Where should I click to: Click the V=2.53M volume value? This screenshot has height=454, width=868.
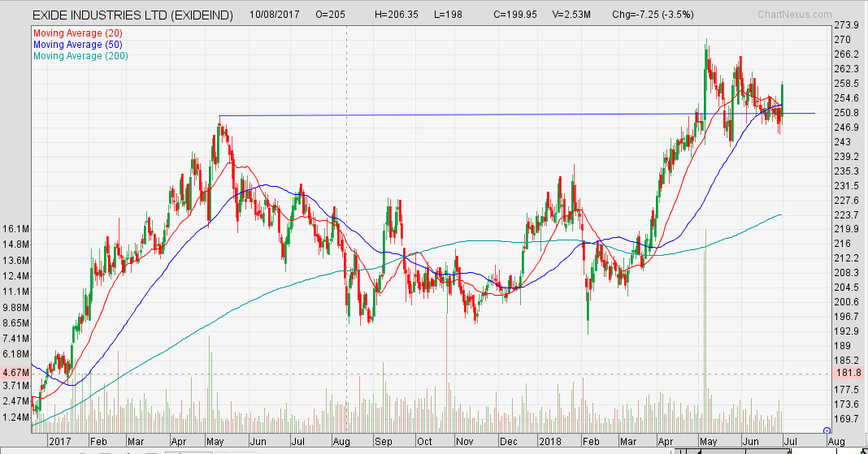[571, 15]
